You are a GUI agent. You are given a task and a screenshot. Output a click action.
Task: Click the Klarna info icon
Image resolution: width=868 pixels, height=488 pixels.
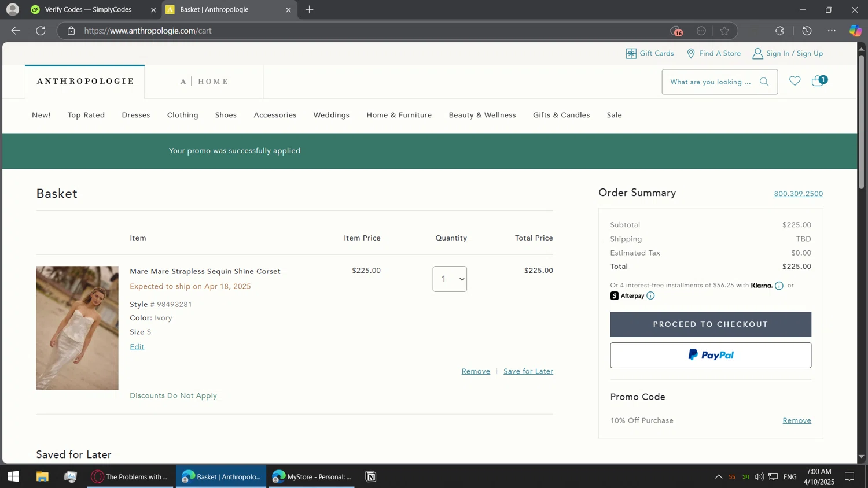click(779, 286)
